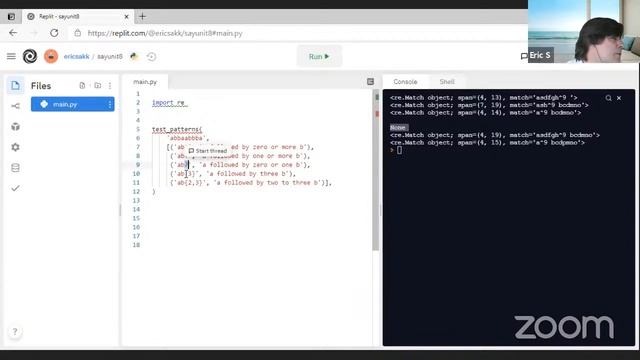
Task: Select main.py in the file tree
Action: click(73, 104)
